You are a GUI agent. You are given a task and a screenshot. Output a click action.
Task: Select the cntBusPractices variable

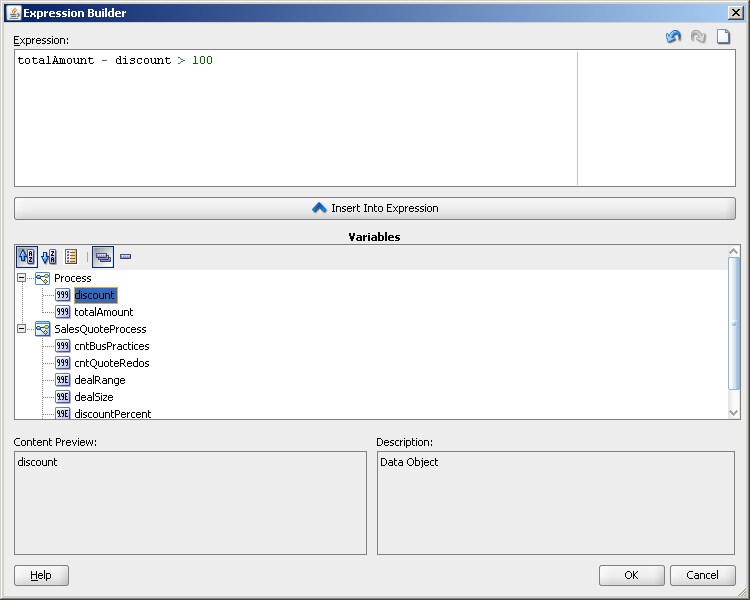112,346
